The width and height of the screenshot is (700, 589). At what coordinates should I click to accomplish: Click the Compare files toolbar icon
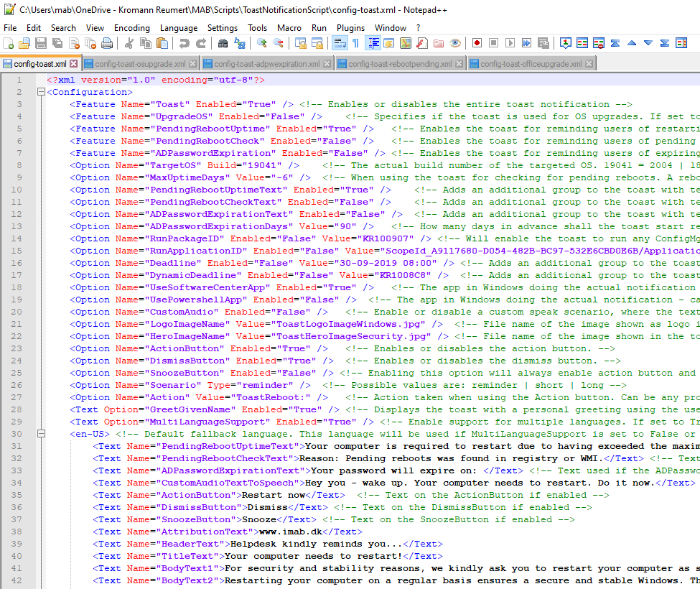pos(582,43)
